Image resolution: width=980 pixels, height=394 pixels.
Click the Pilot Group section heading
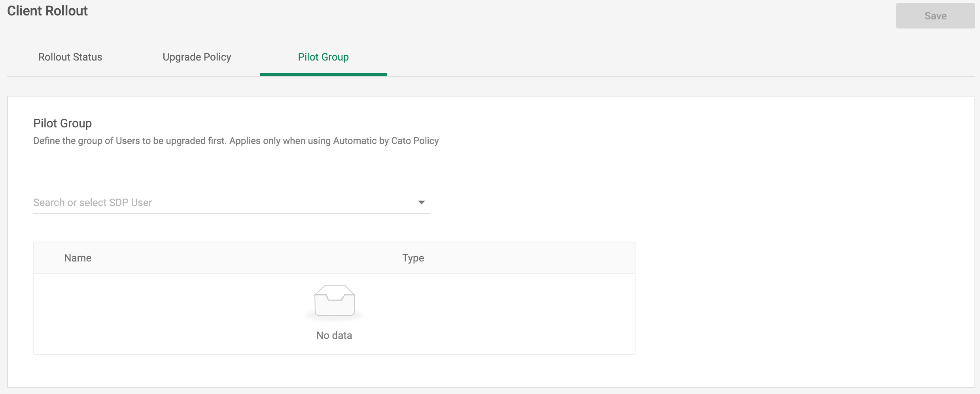click(62, 123)
